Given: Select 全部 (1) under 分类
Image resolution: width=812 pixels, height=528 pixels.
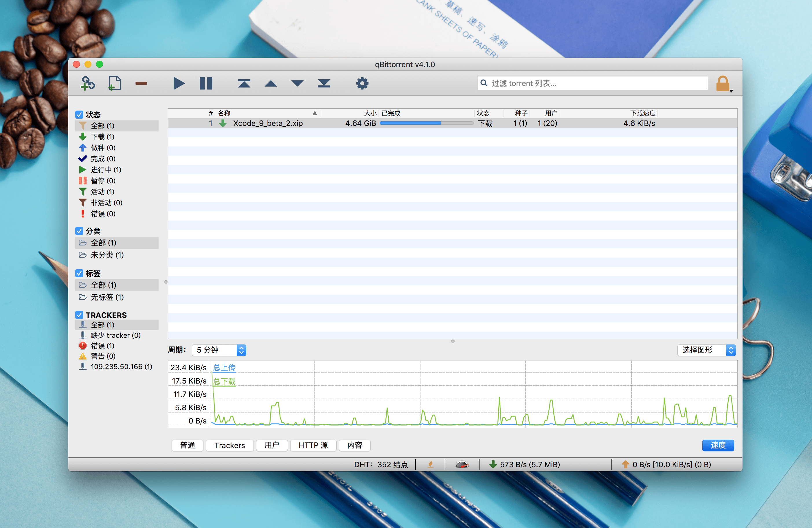Looking at the screenshot, I should (117, 243).
